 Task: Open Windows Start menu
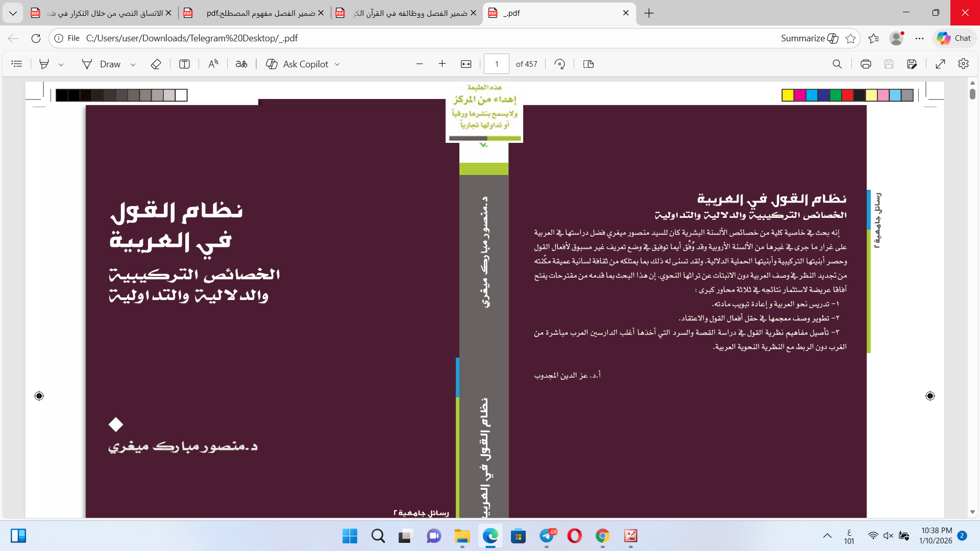point(350,536)
